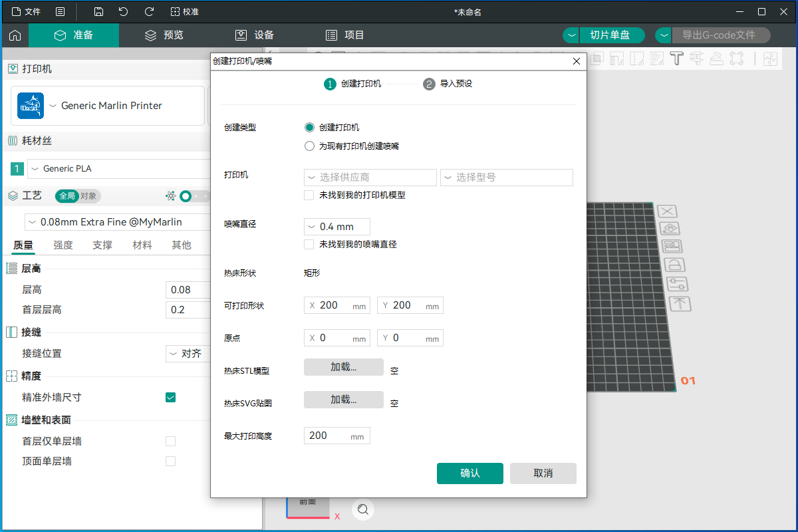Click the plate lock icon
Screen dimensions: 798x532
coord(675,266)
